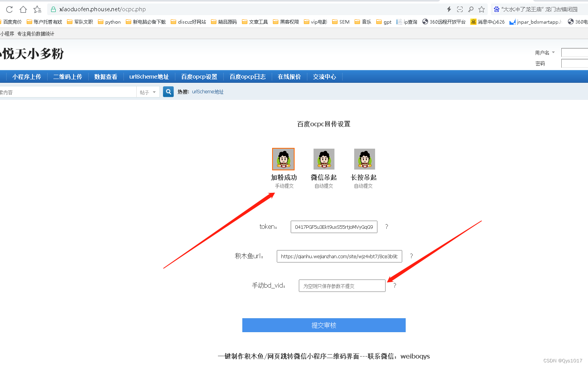588x367 pixels.
Task: Open the 小程序上传 nav tab
Action: [x=26, y=77]
